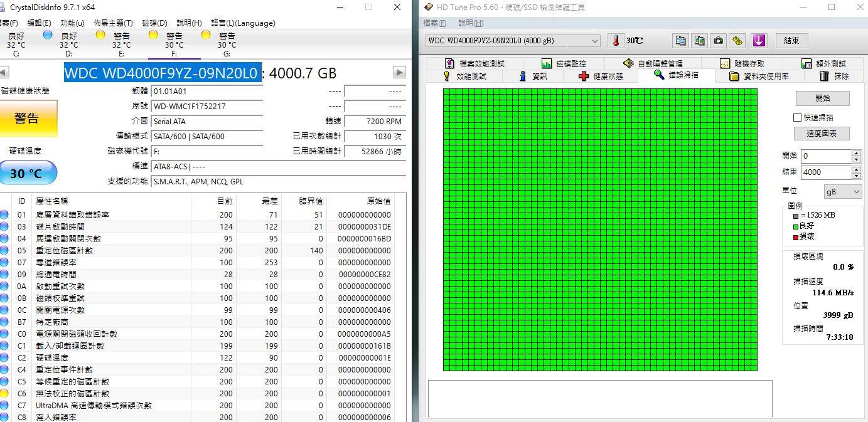Click the 開始 start scan button
Viewport: 868px width, 422px height.
click(x=822, y=98)
